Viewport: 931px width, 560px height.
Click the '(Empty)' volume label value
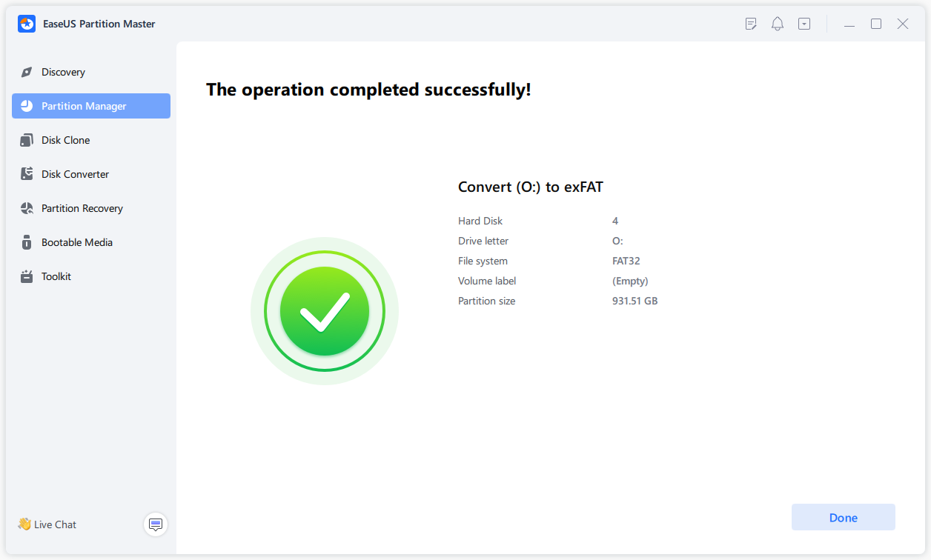coord(630,281)
